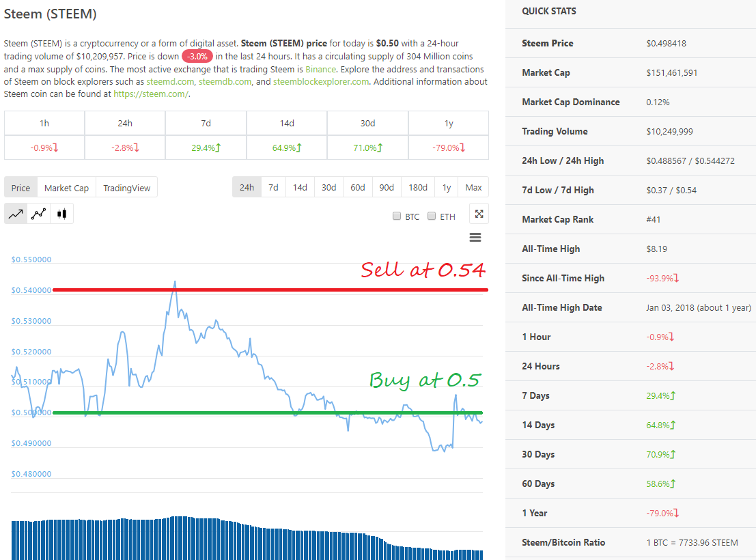756x560 pixels.
Task: Click the Market Cap value $151,461,591
Action: 672,73
